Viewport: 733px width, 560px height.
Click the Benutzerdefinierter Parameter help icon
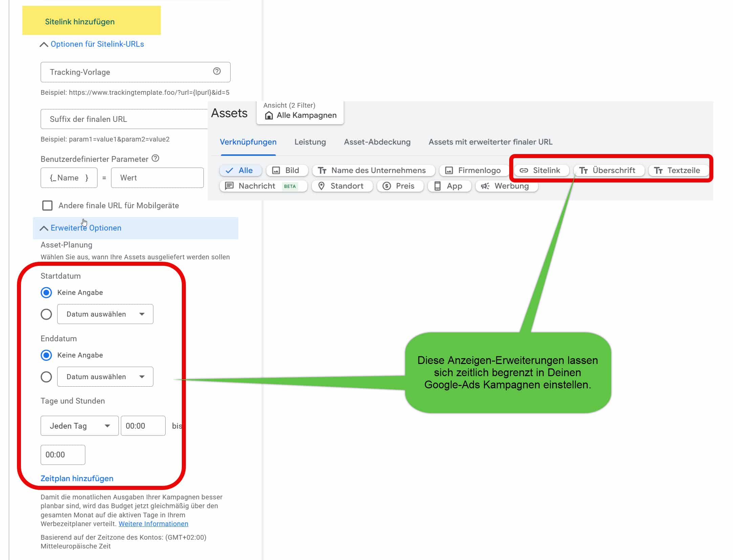click(155, 158)
